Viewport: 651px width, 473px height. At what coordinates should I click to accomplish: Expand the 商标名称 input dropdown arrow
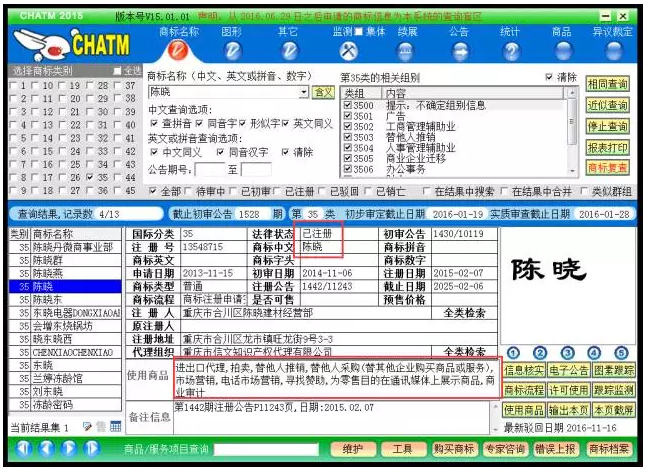tap(304, 92)
